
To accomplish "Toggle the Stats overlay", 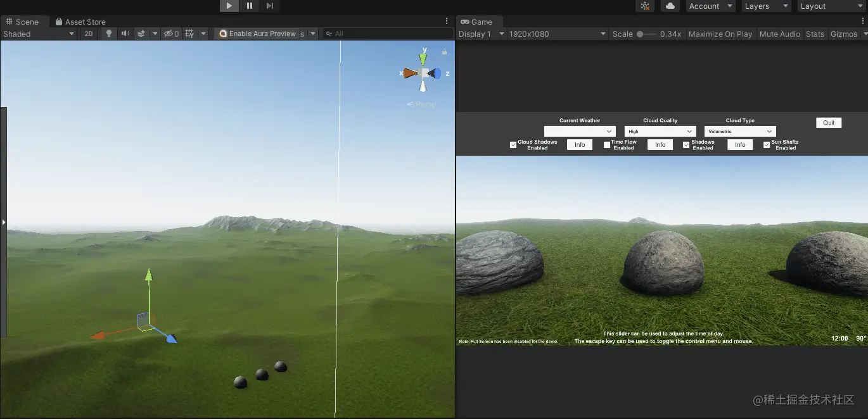I will pos(815,34).
